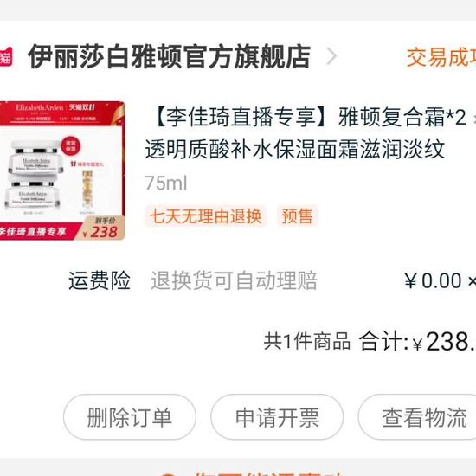
Task: Tap the 透明质酸补水保湿面霜 subtitle line
Action: point(295,150)
